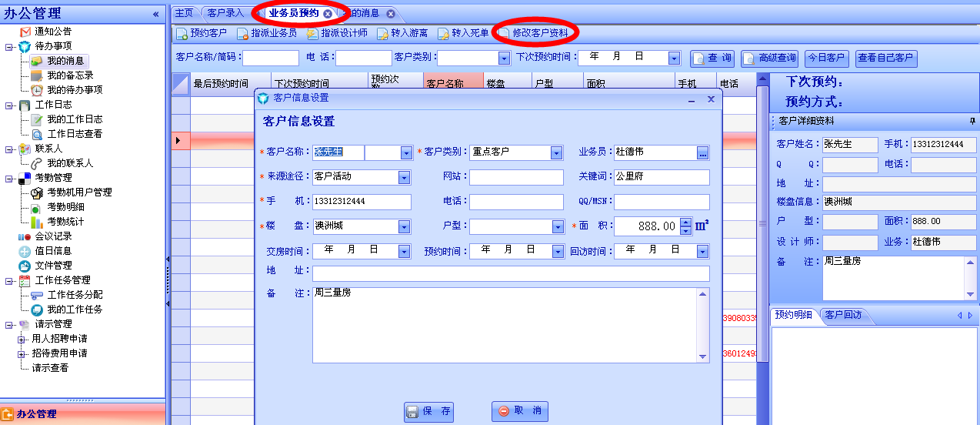980x425 pixels.
Task: Collapse the 办公管理 sidebar panel
Action: [156, 14]
